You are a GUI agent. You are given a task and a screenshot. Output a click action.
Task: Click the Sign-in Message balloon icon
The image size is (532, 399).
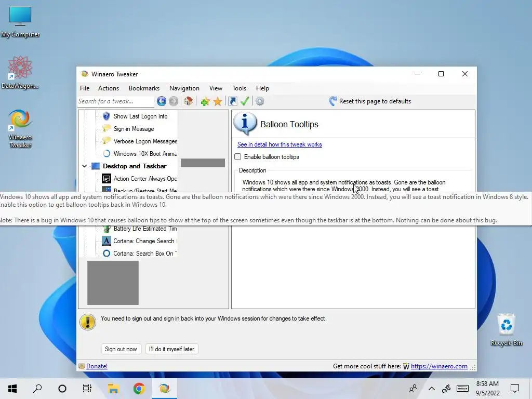[x=107, y=129]
